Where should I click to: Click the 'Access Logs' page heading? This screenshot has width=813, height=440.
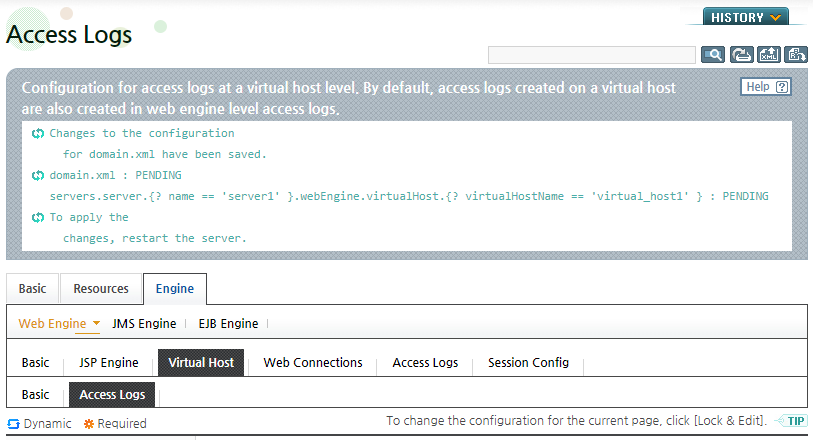[69, 35]
